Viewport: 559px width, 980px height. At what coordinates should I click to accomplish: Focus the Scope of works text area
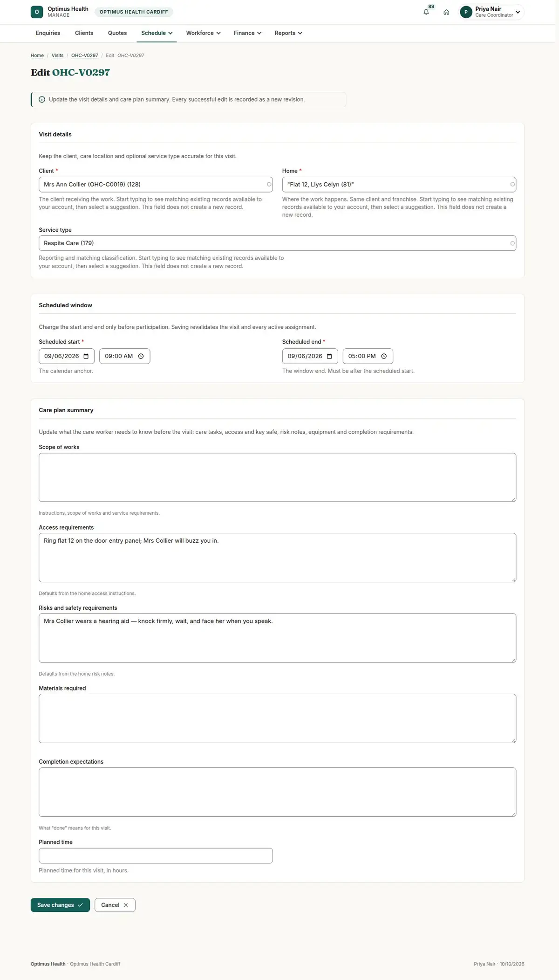click(x=277, y=477)
